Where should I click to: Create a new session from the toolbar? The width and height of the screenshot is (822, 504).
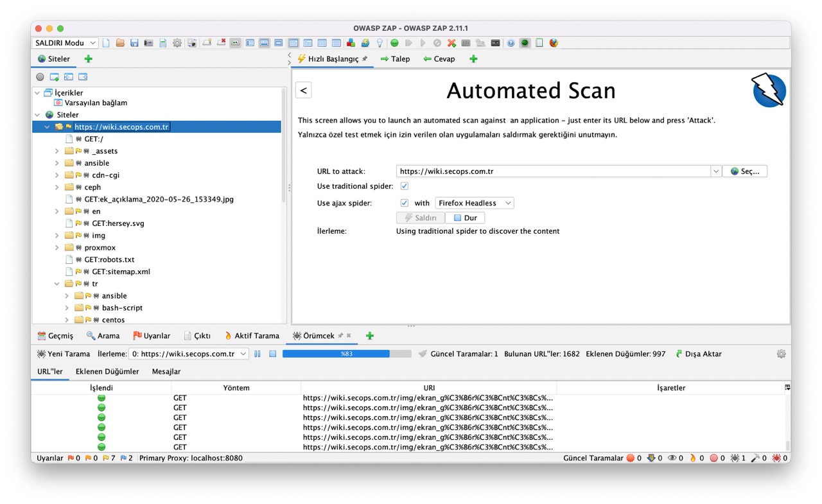pos(106,43)
